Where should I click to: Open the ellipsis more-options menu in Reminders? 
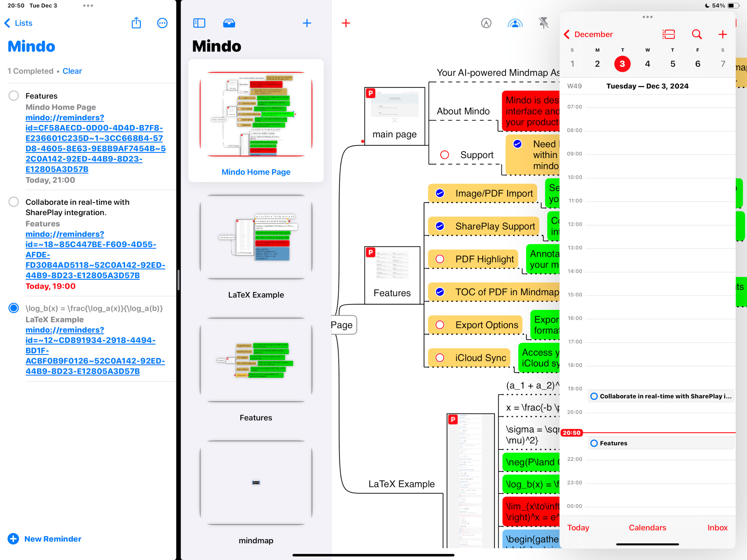tap(162, 23)
